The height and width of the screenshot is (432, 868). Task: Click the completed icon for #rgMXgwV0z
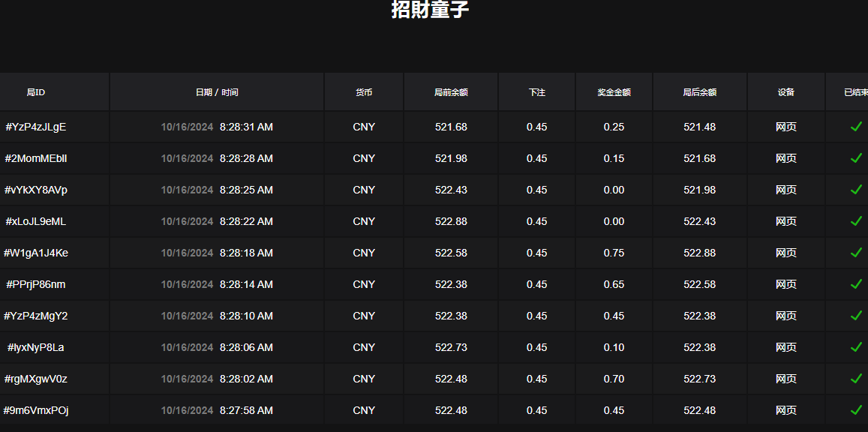[x=855, y=379]
